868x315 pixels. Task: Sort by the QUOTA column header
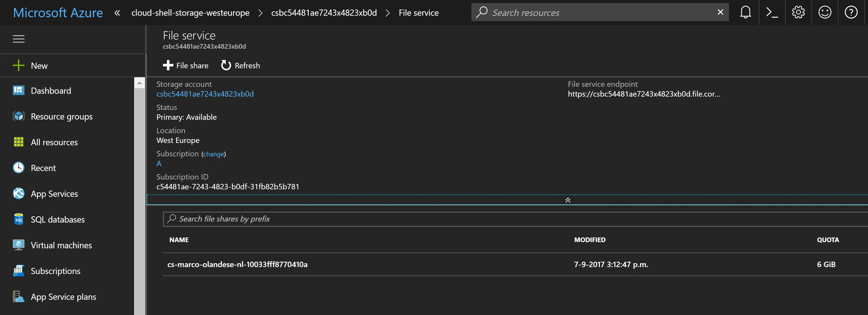click(x=828, y=240)
